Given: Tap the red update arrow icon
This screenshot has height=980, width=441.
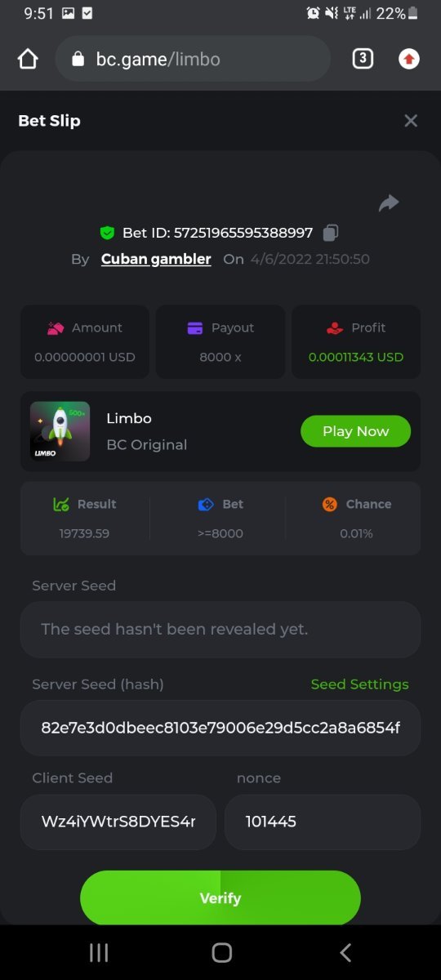Looking at the screenshot, I should 409,59.
